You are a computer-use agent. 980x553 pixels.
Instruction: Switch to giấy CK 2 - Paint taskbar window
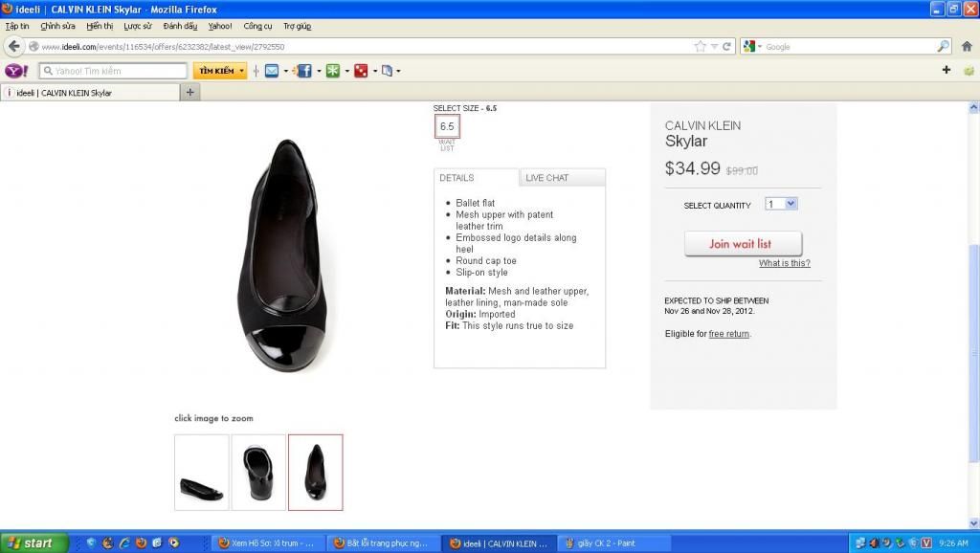pyautogui.click(x=615, y=543)
